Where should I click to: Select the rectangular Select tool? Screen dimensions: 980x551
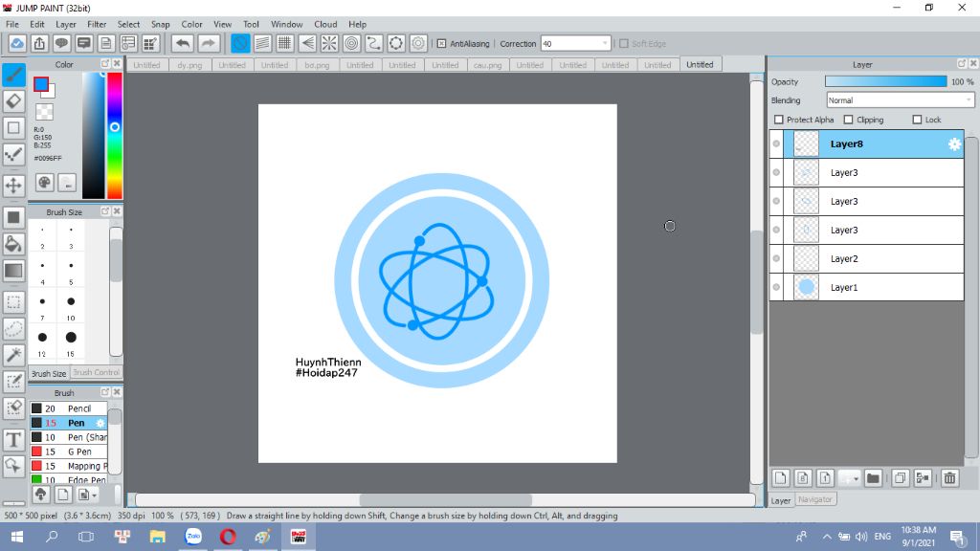point(13,302)
